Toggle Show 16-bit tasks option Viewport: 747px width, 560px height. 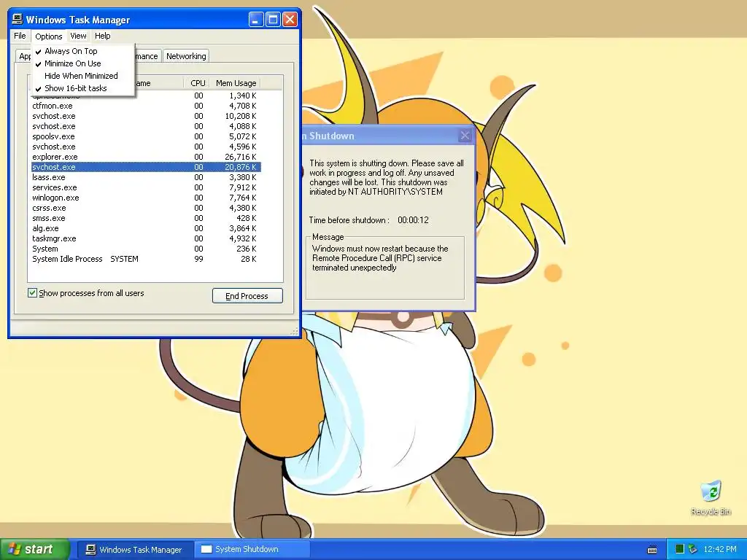point(83,88)
